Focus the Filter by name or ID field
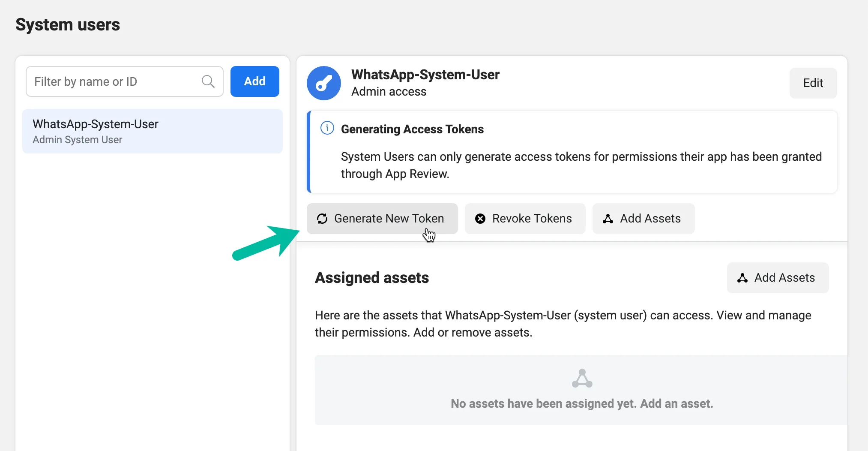 click(x=125, y=81)
